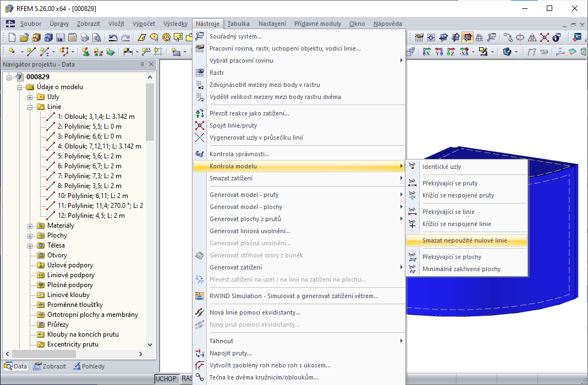Select line 12: Polylinie; 4,5 in the tree
Image resolution: width=588 pixels, height=385 pixels.
pyautogui.click(x=91, y=216)
